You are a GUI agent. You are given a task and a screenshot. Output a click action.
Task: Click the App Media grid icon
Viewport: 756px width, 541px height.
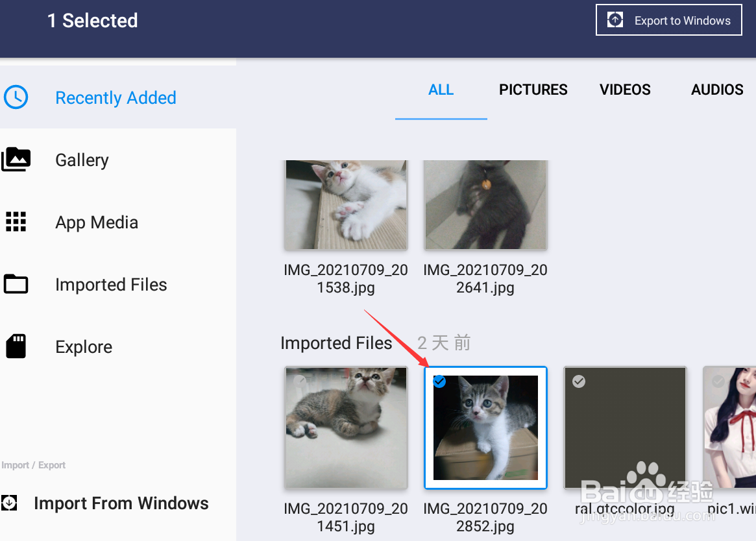[16, 222]
